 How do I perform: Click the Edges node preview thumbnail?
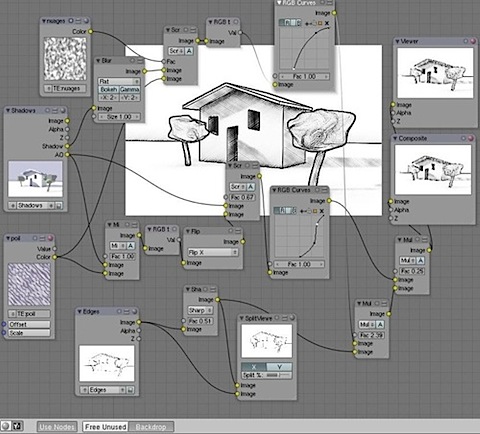tap(107, 363)
